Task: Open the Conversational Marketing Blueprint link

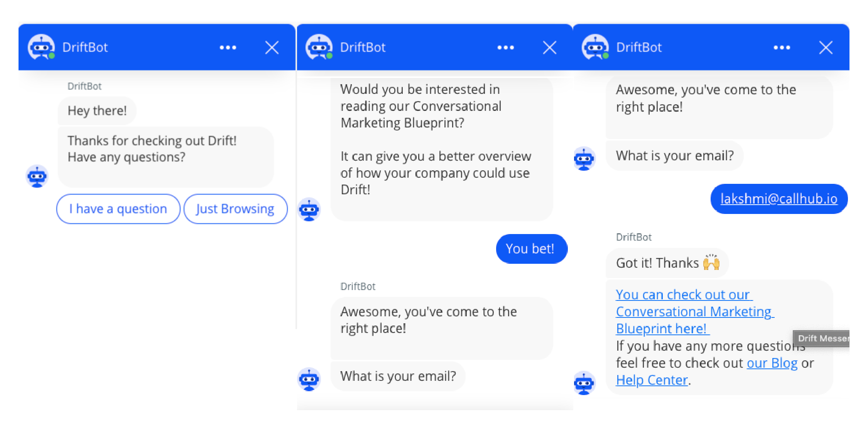Action: click(x=695, y=312)
